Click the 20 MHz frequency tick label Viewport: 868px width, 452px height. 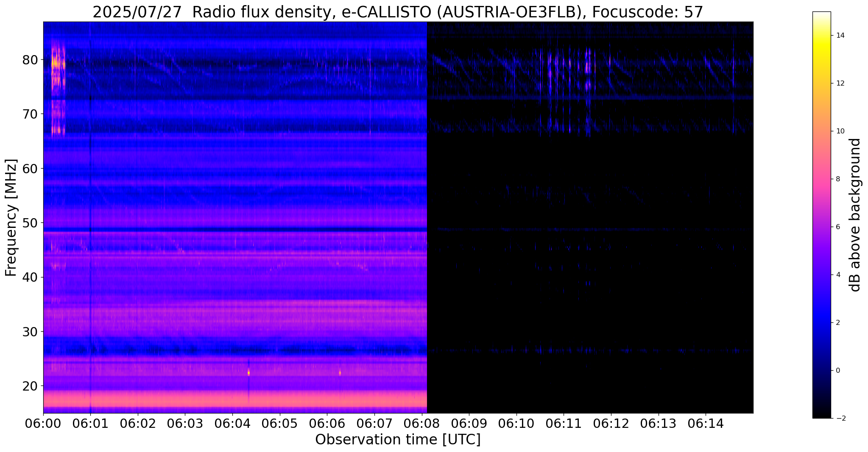(x=31, y=386)
